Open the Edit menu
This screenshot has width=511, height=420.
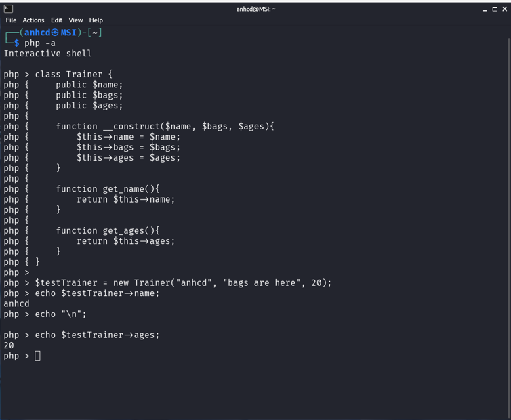click(56, 20)
